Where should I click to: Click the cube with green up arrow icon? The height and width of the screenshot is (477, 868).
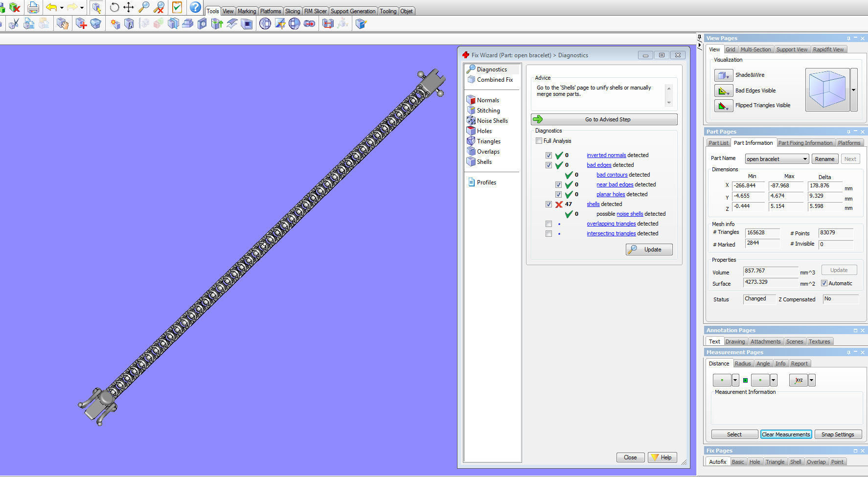[217, 23]
